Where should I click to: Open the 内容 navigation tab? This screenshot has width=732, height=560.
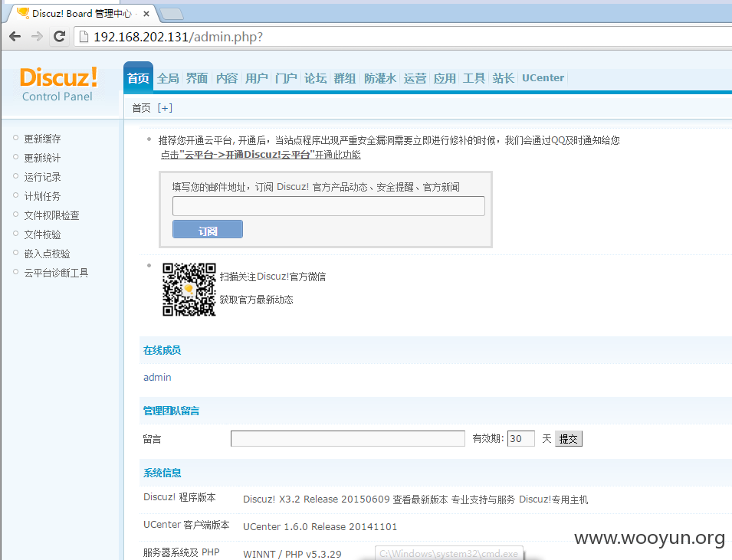pos(227,78)
